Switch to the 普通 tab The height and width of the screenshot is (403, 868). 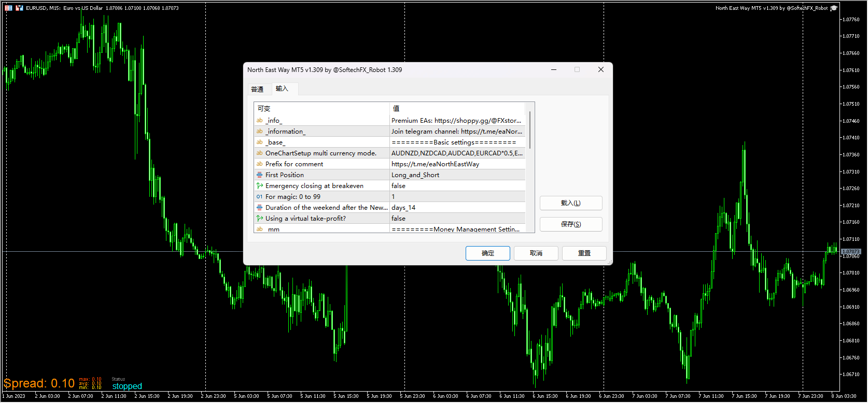257,90
